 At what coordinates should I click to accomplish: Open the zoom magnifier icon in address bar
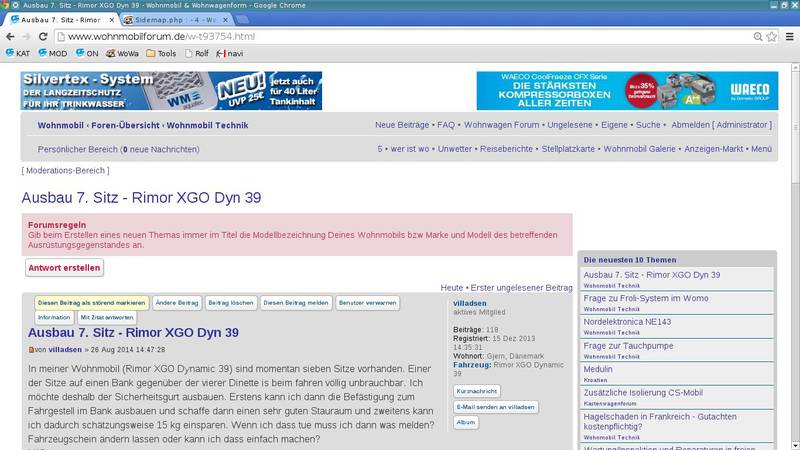point(758,37)
